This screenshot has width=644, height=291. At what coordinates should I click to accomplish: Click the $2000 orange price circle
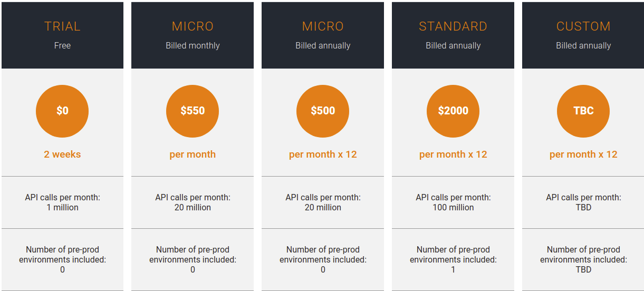pos(453,111)
